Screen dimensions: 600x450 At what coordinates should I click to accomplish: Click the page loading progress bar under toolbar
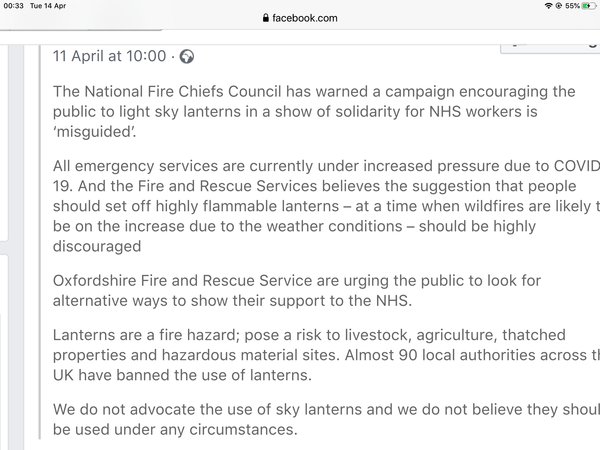point(81,29)
